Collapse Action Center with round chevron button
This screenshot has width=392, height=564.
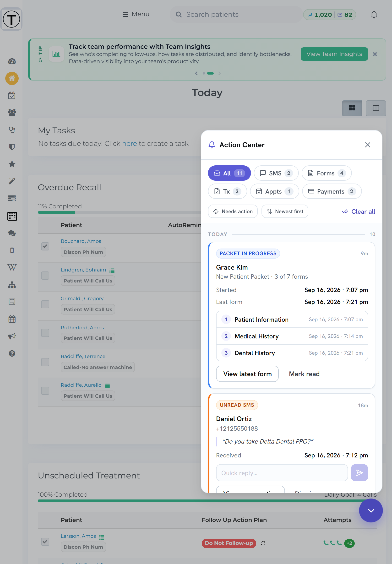pyautogui.click(x=371, y=510)
